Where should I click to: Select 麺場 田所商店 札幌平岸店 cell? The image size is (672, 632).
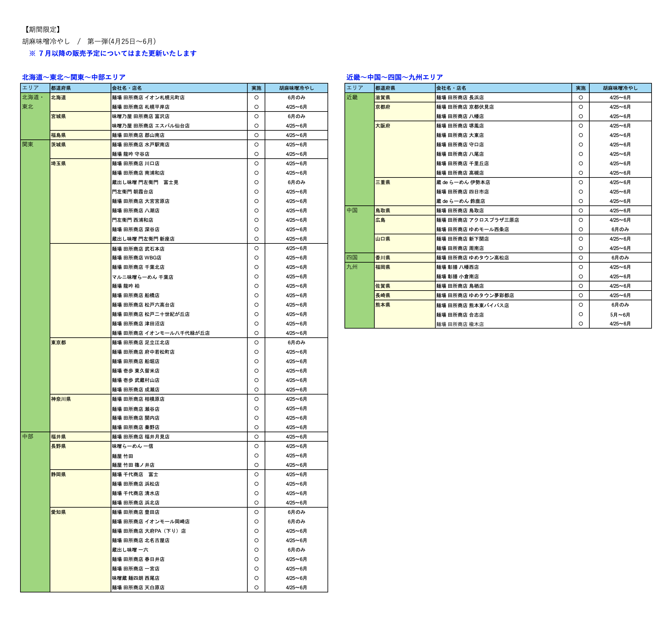[179, 107]
